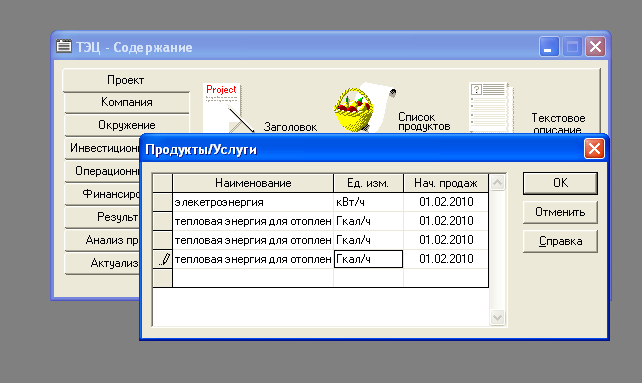Click the Наименование column header
This screenshot has width=642, height=383.
(x=253, y=183)
